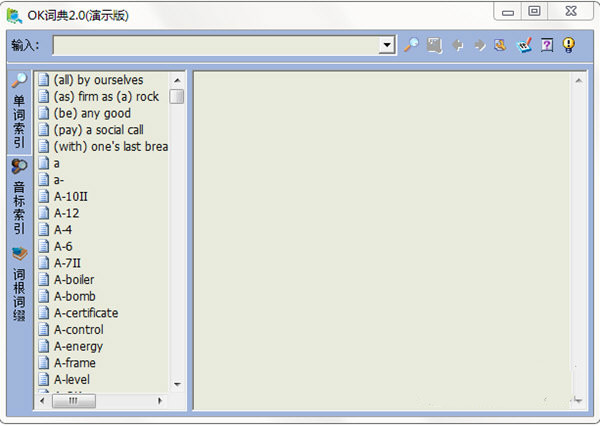Select entry "(be) any good"
The height and width of the screenshot is (426, 600).
[x=92, y=113]
